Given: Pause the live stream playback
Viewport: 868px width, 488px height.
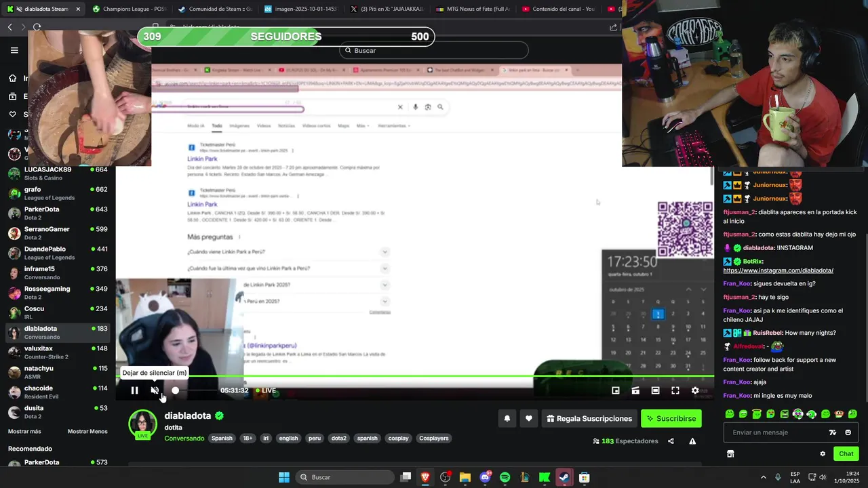Looking at the screenshot, I should pos(134,390).
